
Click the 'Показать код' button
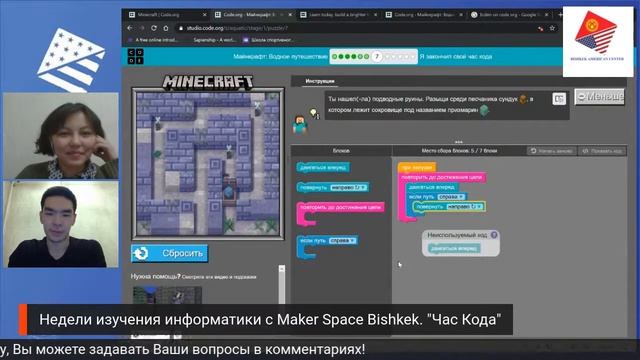pyautogui.click(x=602, y=151)
